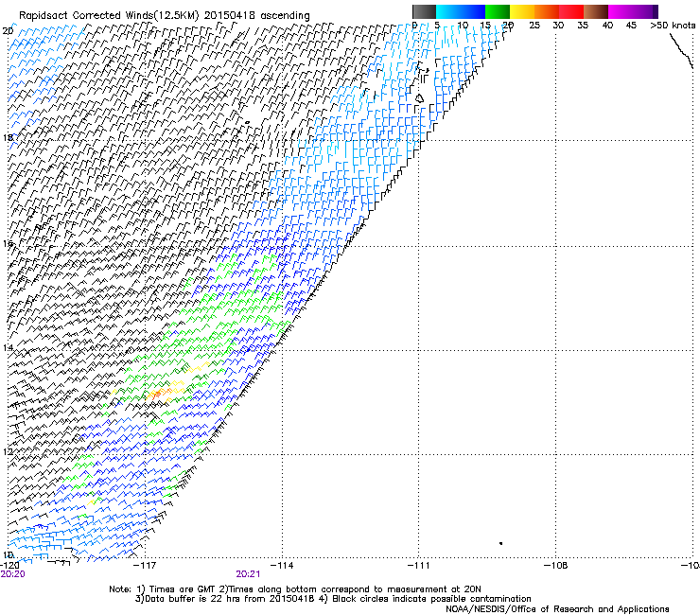700x615 pixels.
Task: Click the orange 25-30 knots color band
Action: (x=547, y=11)
